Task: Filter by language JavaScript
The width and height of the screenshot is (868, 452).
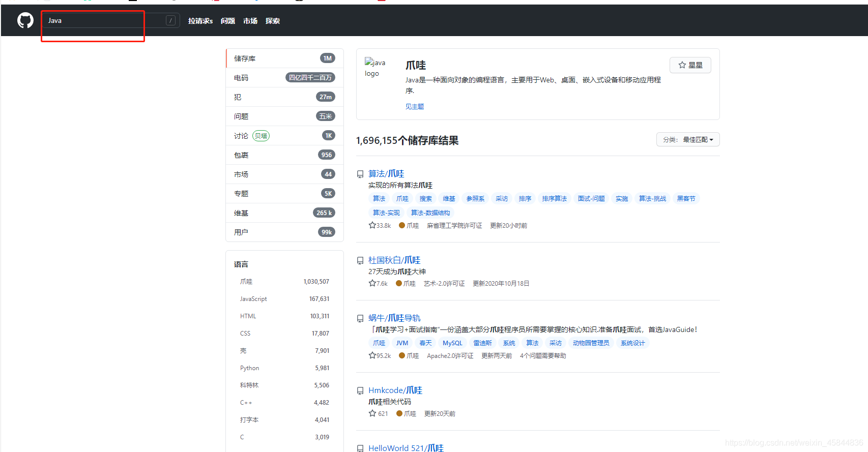Action: [284, 299]
